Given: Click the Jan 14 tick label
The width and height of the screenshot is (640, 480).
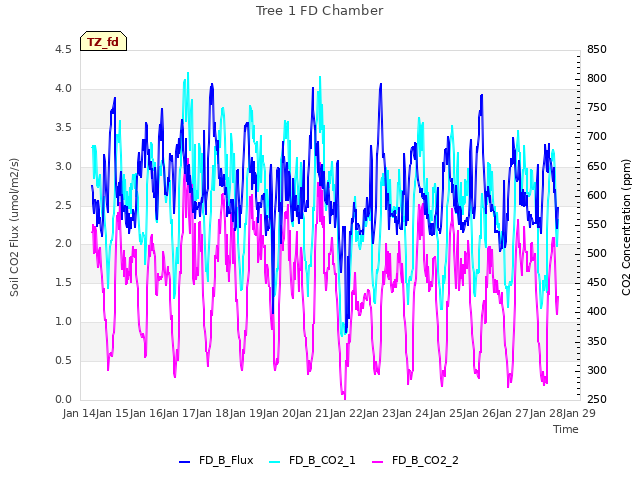Looking at the screenshot, I should pyautogui.click(x=79, y=413).
